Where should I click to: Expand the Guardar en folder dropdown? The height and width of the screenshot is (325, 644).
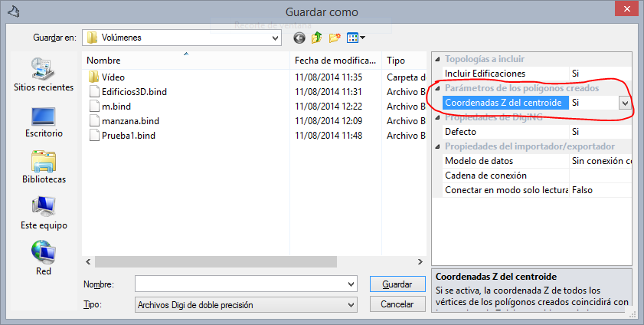point(274,38)
